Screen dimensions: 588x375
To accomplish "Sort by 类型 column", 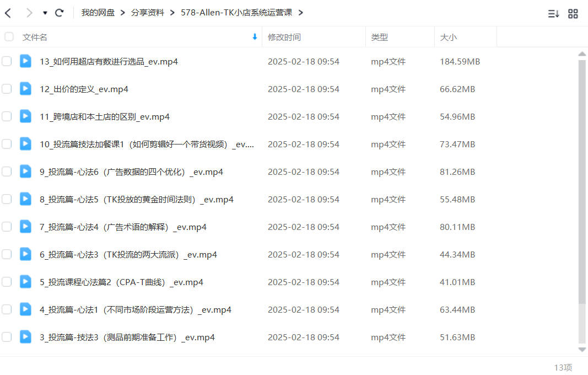I will point(380,37).
